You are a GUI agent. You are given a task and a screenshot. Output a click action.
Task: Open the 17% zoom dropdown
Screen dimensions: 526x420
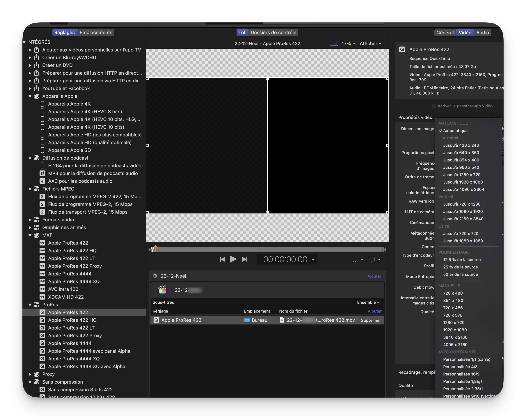(348, 43)
